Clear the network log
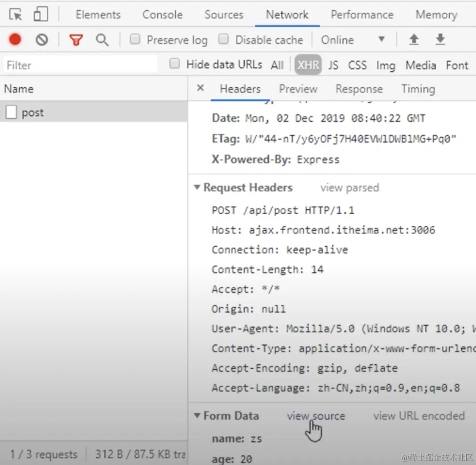Screen dimensions: 476x465 coord(42,40)
